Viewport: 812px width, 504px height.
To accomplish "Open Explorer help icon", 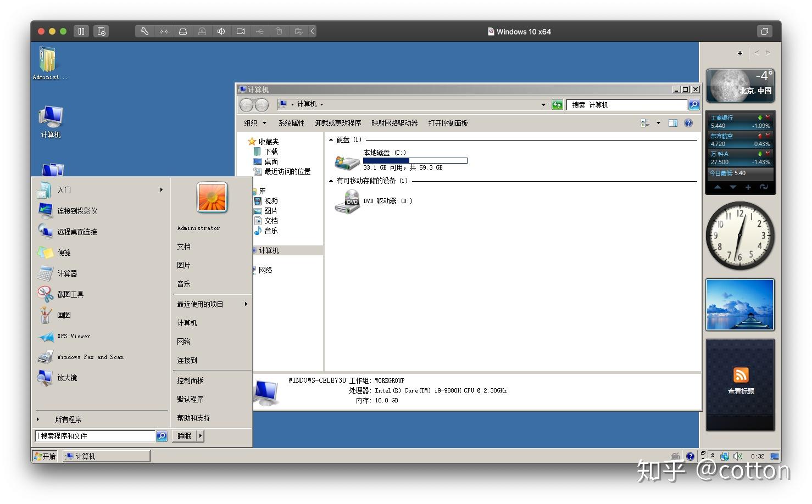I will [688, 123].
